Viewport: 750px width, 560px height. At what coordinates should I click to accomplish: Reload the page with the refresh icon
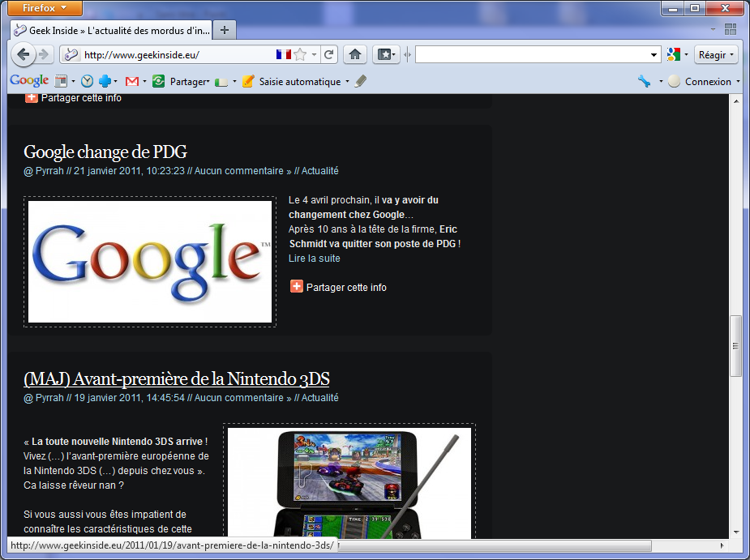(x=328, y=54)
